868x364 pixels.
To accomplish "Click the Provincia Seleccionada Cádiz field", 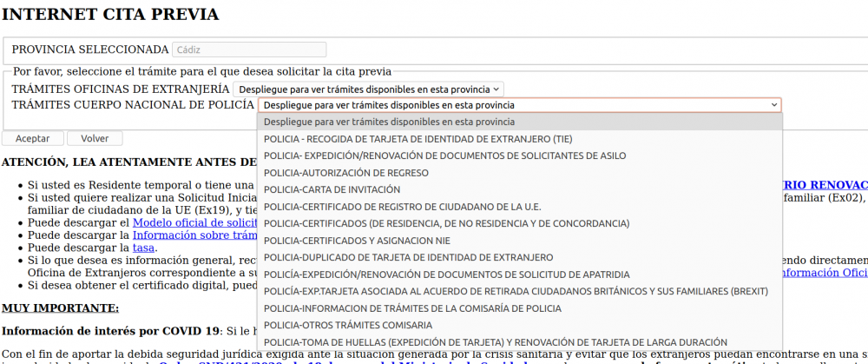I will [249, 50].
